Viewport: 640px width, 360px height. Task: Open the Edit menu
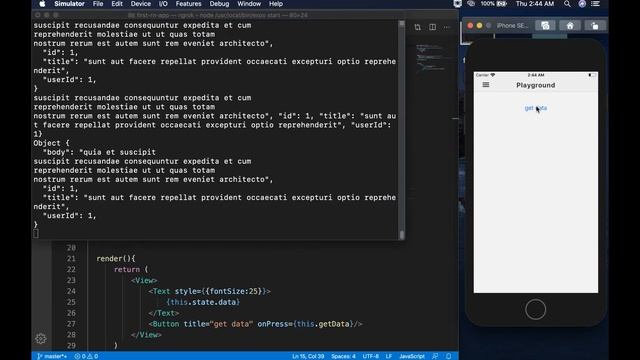point(117,4)
